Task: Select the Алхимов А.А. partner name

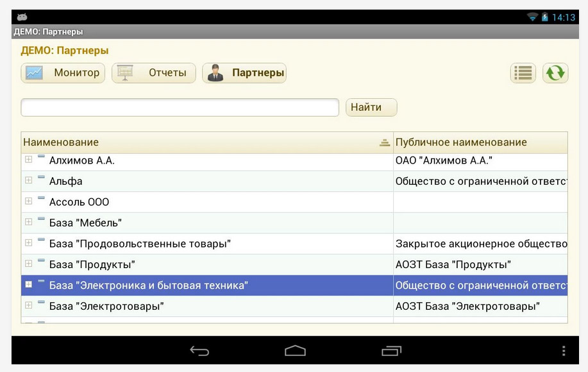Action: tap(81, 160)
